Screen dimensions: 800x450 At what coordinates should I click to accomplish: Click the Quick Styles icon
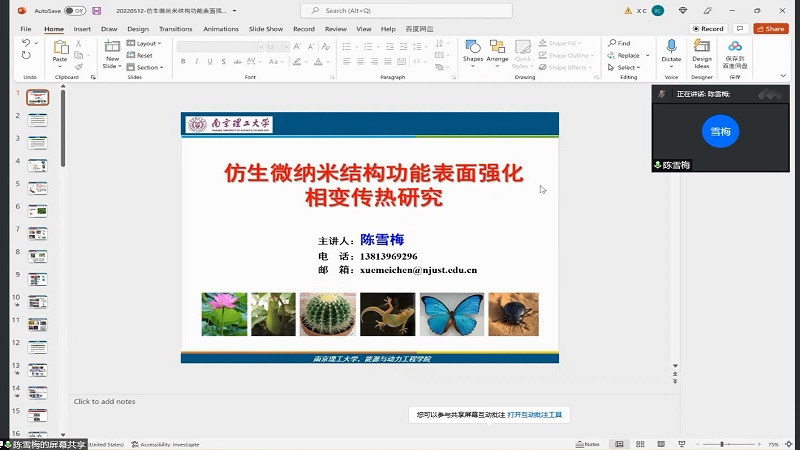coord(522,47)
